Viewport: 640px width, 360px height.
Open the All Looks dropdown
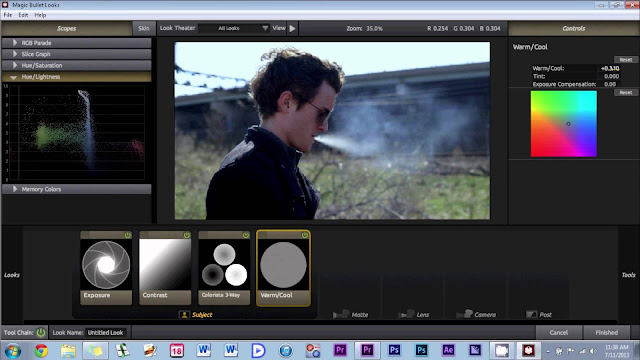tap(234, 28)
